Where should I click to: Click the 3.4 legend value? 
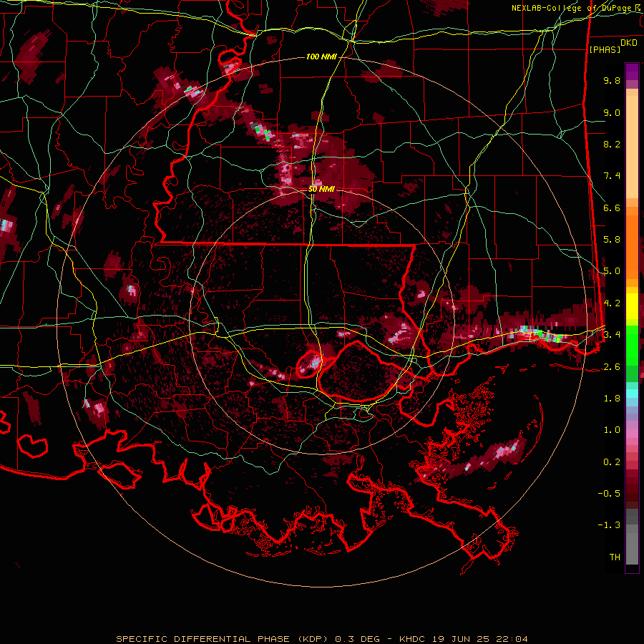coord(612,335)
